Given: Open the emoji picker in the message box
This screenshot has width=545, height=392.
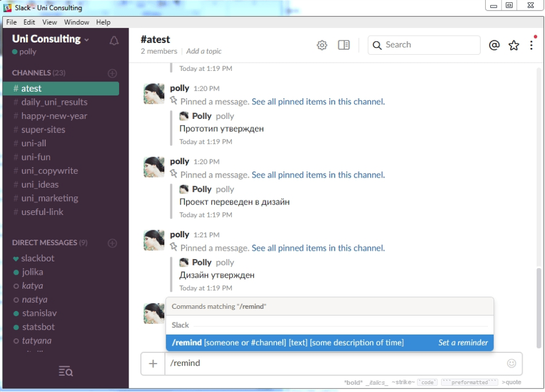Looking at the screenshot, I should tap(511, 364).
